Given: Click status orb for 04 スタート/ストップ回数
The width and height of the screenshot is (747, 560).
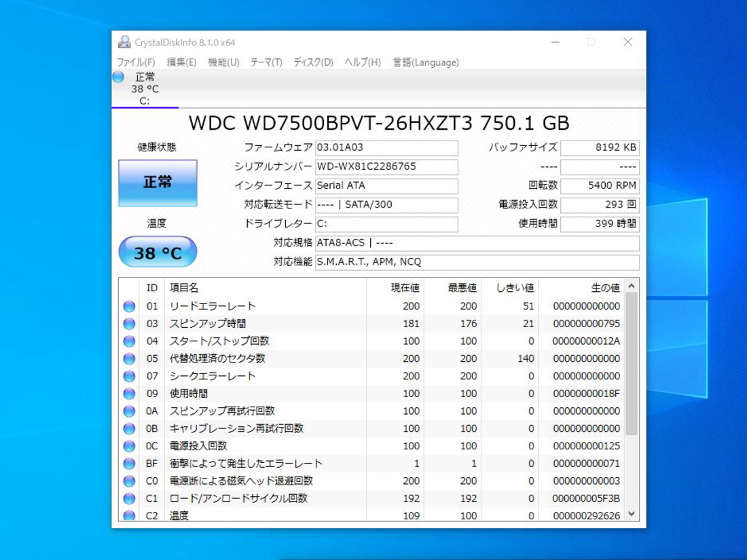Looking at the screenshot, I should [129, 341].
